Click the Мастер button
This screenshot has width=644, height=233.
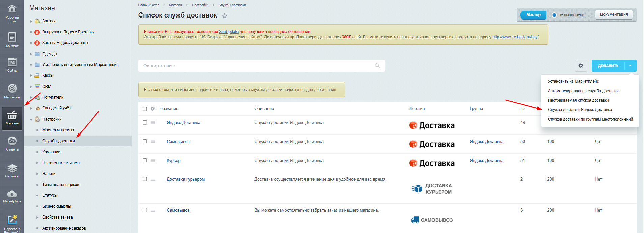click(x=533, y=15)
